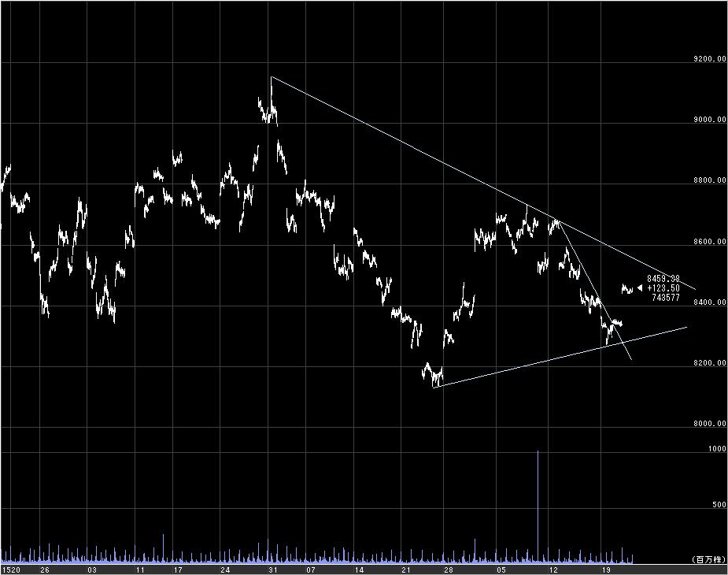Click the 03 date label on time axis

point(92,570)
